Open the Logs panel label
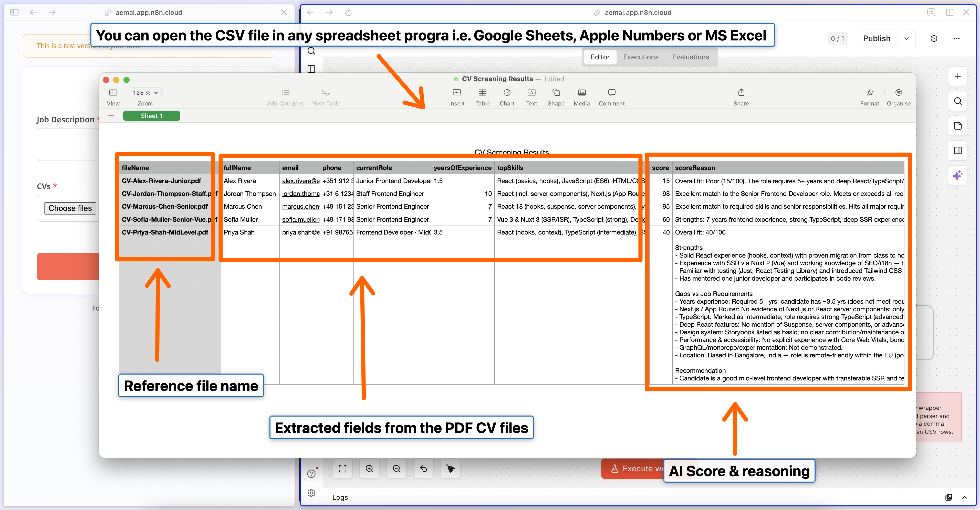 pyautogui.click(x=340, y=497)
